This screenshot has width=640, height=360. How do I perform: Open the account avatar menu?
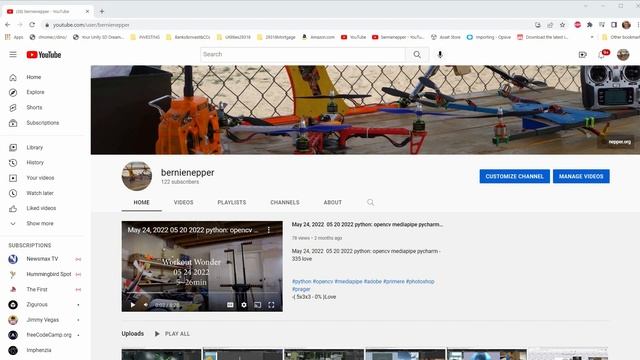point(623,55)
